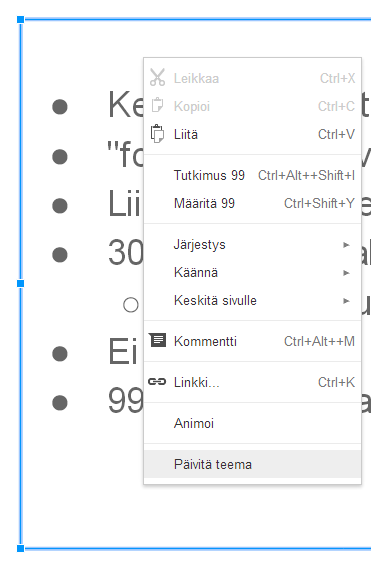The height and width of the screenshot is (561, 371).
Task: Click the comment icon beside Kommentti
Action: (157, 340)
